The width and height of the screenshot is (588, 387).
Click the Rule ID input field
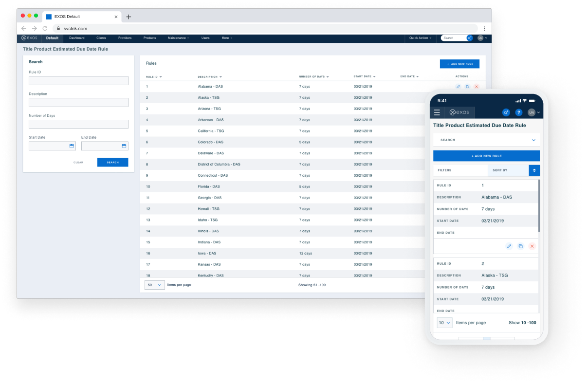[x=78, y=81]
